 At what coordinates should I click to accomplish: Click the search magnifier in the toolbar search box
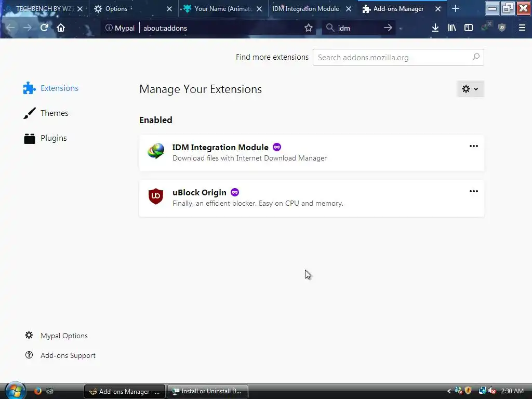pos(330,28)
